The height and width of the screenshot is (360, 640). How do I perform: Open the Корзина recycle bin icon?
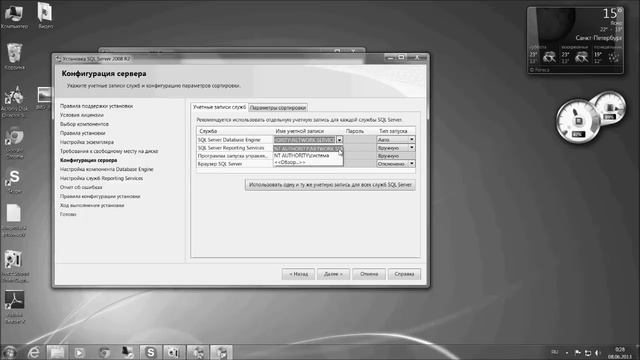[15, 56]
